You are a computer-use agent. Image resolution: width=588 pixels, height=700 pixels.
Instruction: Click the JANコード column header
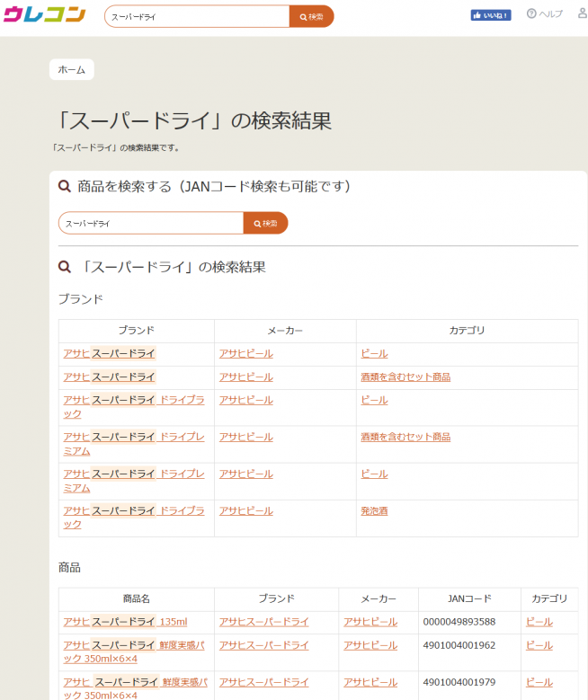pyautogui.click(x=469, y=598)
